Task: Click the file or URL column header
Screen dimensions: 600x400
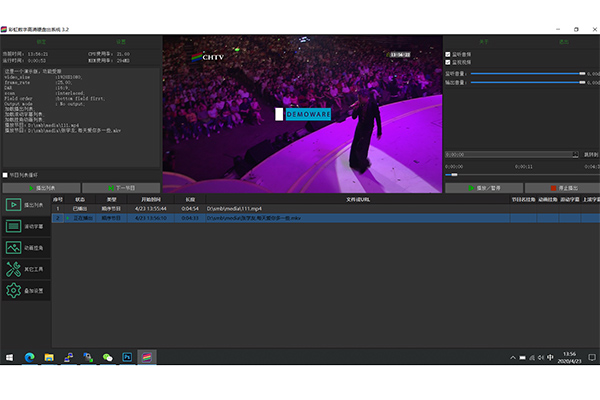Action: 358,199
